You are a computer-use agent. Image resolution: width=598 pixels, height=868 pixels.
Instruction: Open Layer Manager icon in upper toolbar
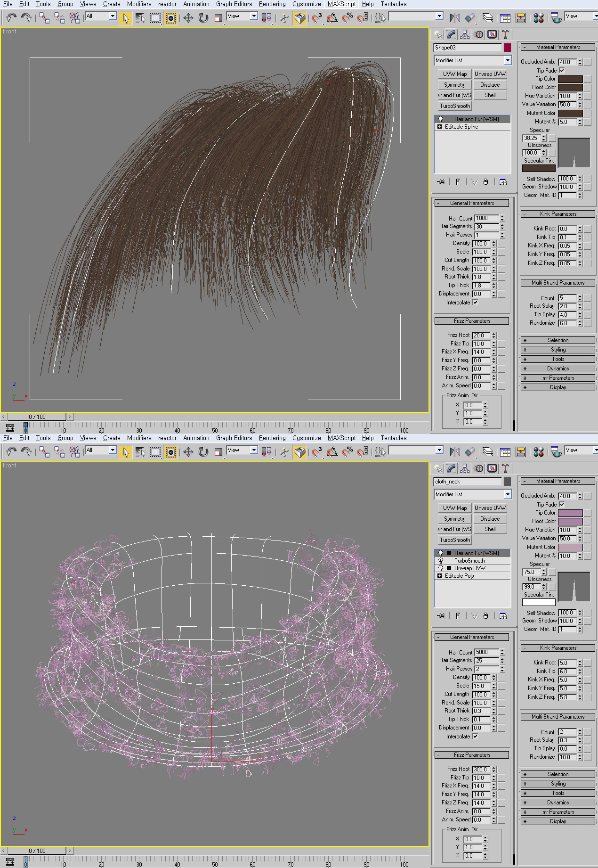point(488,18)
